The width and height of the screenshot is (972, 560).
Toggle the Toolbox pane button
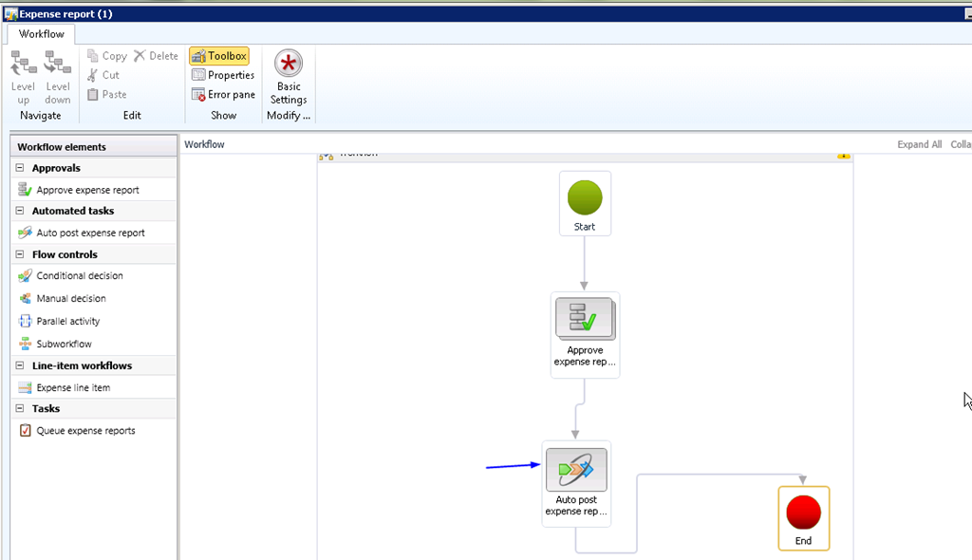coord(219,56)
